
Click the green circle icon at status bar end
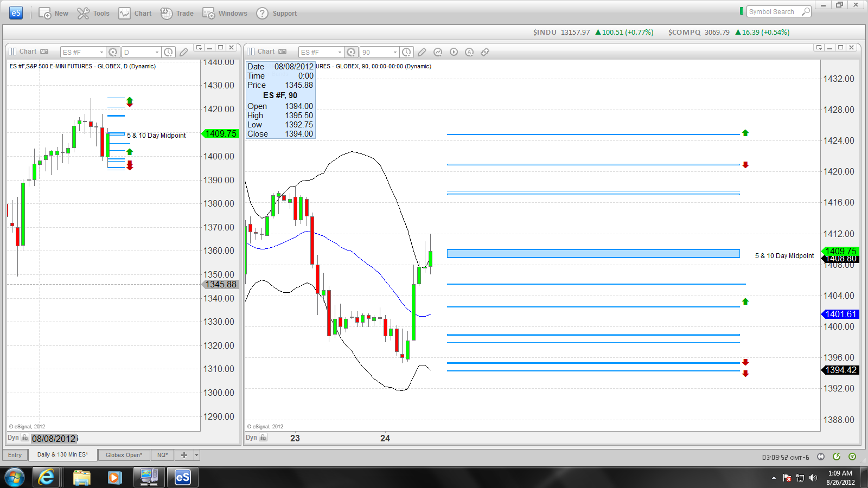coord(852,457)
